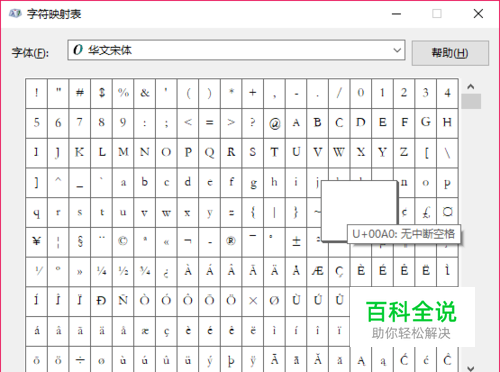This screenshot has height=372, width=500.
Task: Select the thorn þ character cell
Action: click(x=231, y=359)
